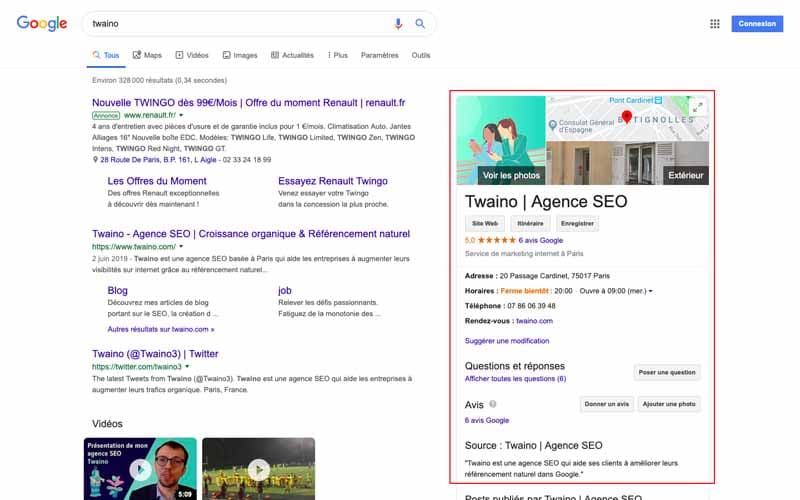Click the magnifying glass search icon
This screenshot has height=500, width=800.
point(420,23)
